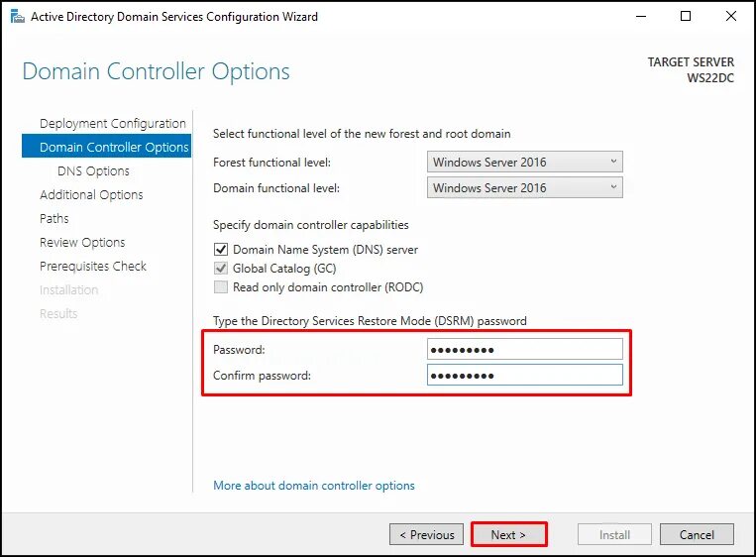
Task: Open the Prerequisites Check step
Action: click(93, 266)
